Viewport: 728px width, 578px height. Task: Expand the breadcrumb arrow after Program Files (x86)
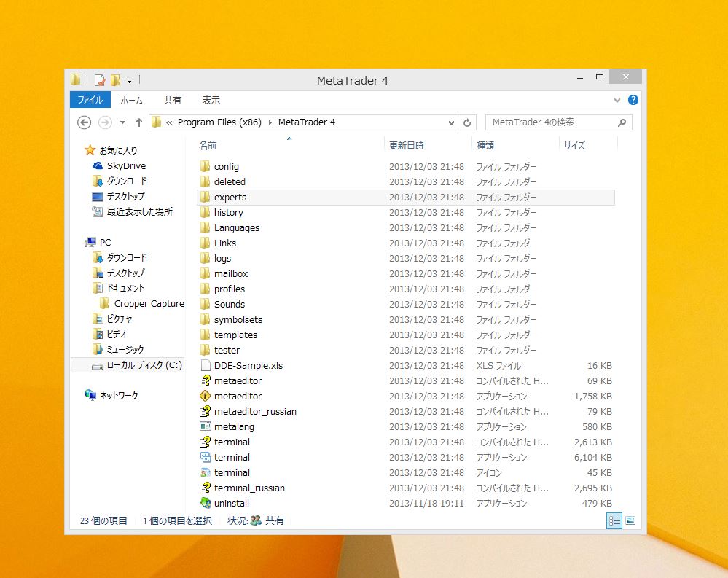point(270,122)
